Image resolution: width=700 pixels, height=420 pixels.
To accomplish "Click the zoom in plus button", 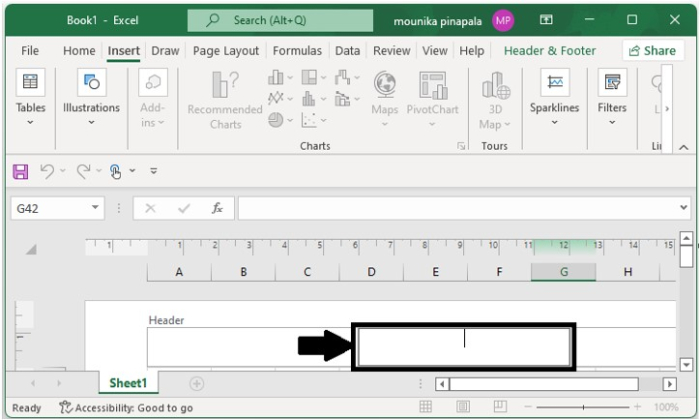I will [x=638, y=407].
